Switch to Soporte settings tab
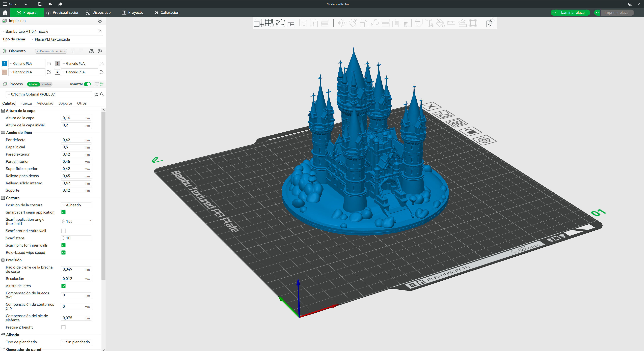Image resolution: width=644 pixels, height=351 pixels. [65, 103]
